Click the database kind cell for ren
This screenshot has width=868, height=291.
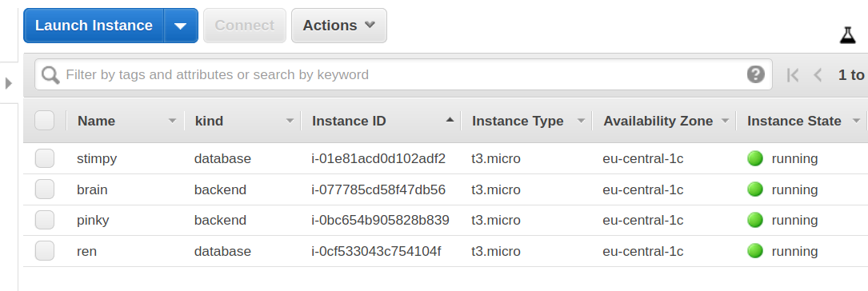222,251
